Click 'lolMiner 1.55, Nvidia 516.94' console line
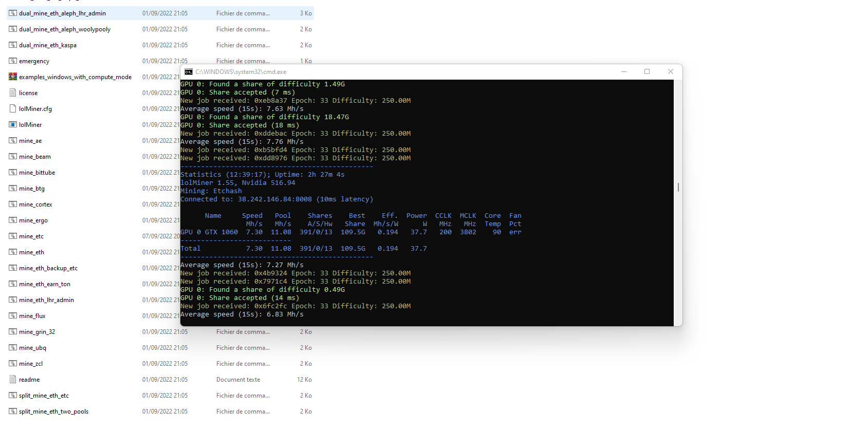The image size is (868, 430). [238, 183]
